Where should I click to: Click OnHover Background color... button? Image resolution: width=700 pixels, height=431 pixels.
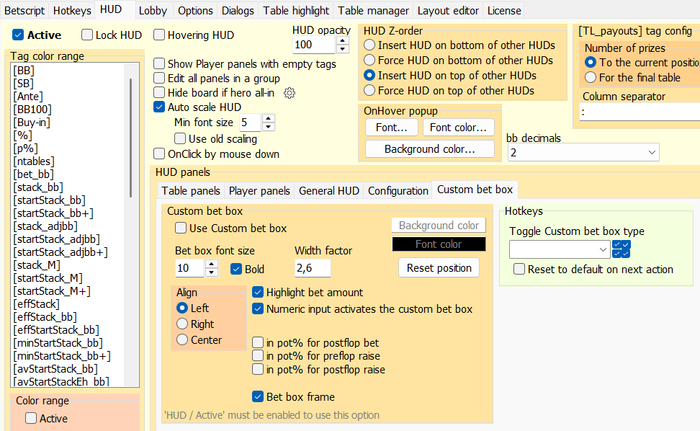click(429, 149)
